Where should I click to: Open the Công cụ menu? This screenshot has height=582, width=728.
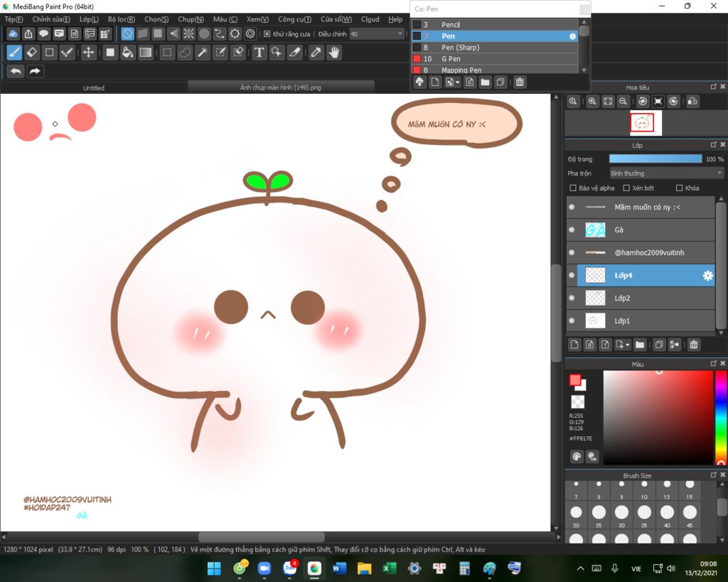coord(294,19)
